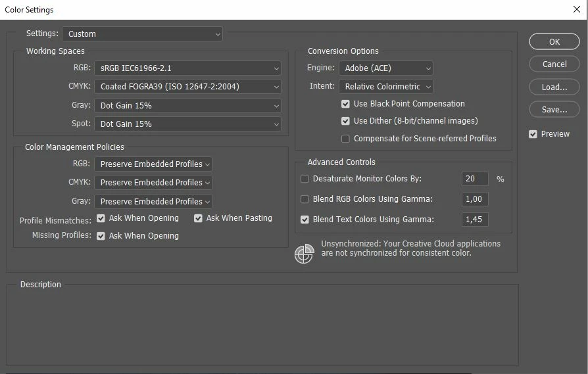The height and width of the screenshot is (374, 588).
Task: Enable Compensate for Scene-referred Profiles
Action: (x=345, y=139)
